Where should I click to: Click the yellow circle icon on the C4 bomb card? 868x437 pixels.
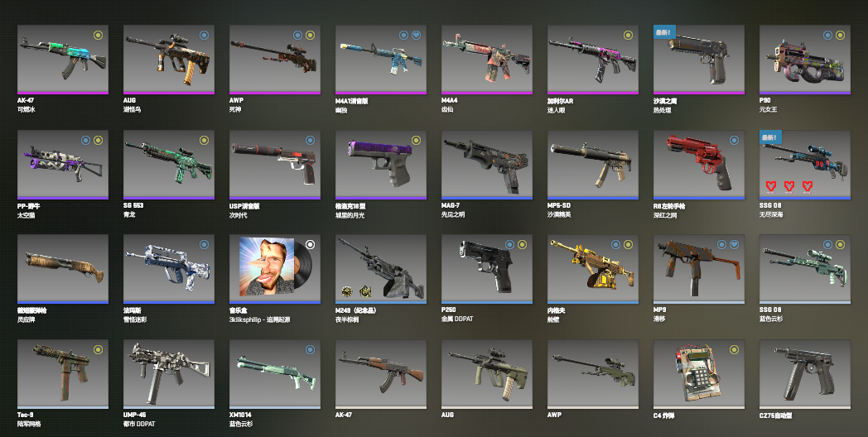(734, 349)
